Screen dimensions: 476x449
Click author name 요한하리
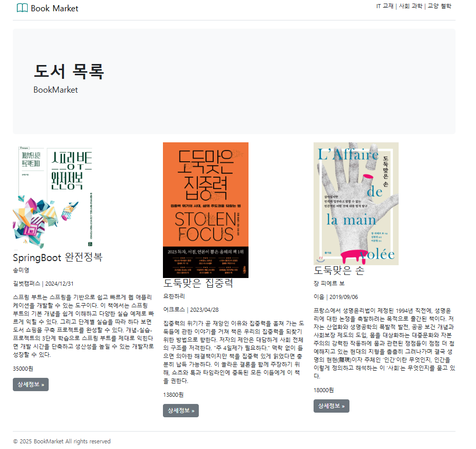[x=174, y=296]
